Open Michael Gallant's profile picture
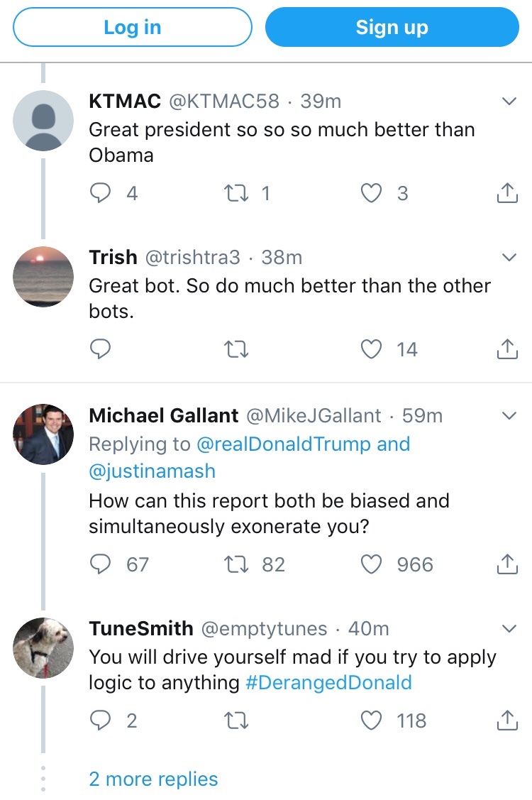The height and width of the screenshot is (800, 532). (x=43, y=434)
